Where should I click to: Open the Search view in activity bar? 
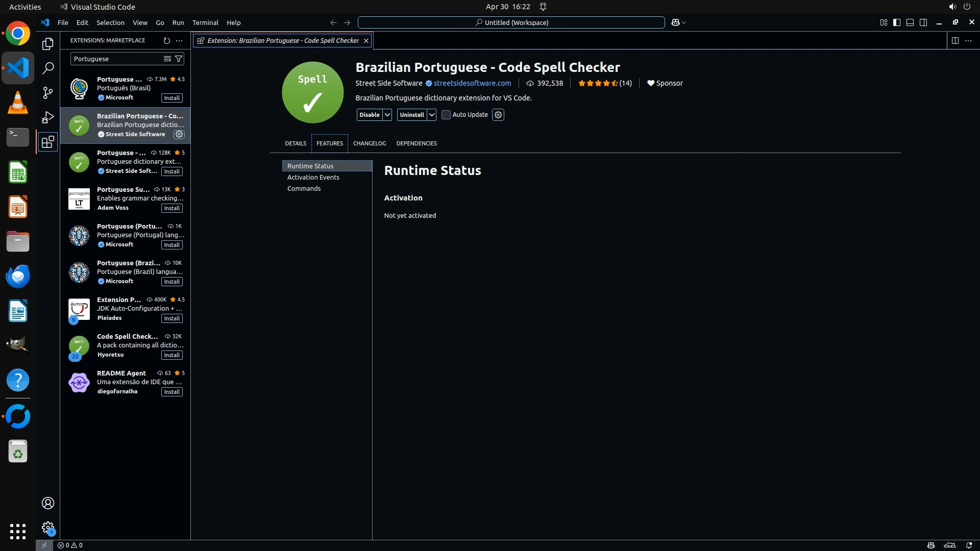coord(48,68)
